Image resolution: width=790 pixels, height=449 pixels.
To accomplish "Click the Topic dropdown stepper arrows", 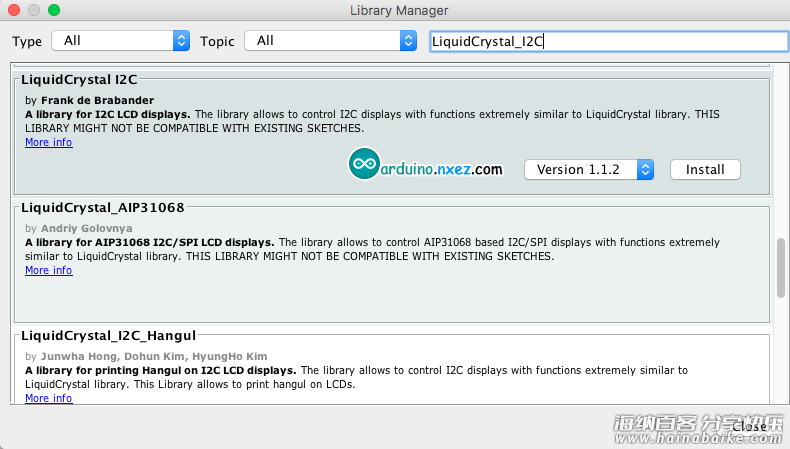I will coord(408,41).
